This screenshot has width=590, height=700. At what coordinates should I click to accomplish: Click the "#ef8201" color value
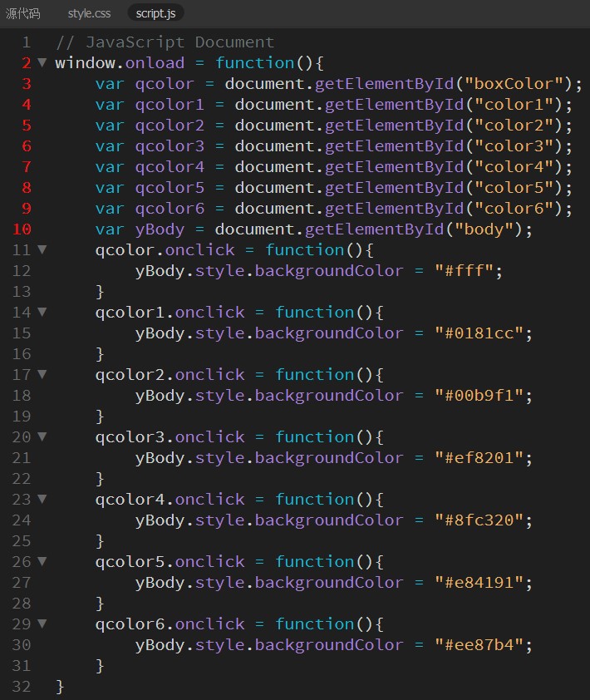coord(479,458)
